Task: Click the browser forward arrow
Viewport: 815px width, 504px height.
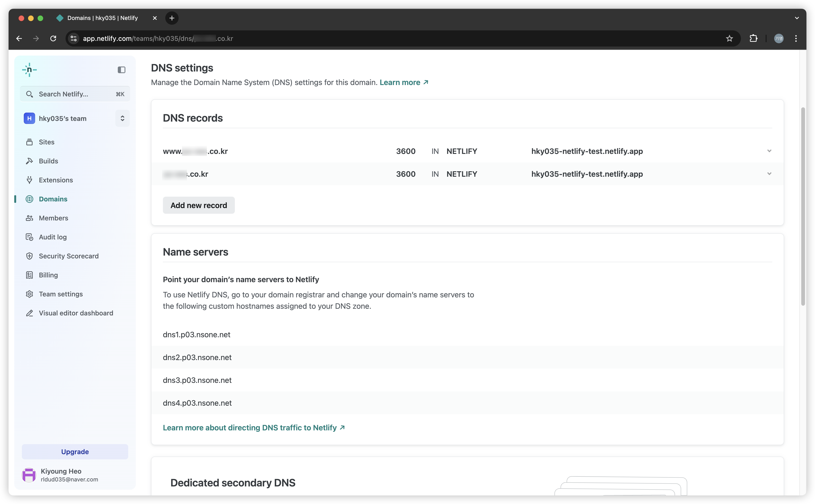Action: [x=36, y=38]
